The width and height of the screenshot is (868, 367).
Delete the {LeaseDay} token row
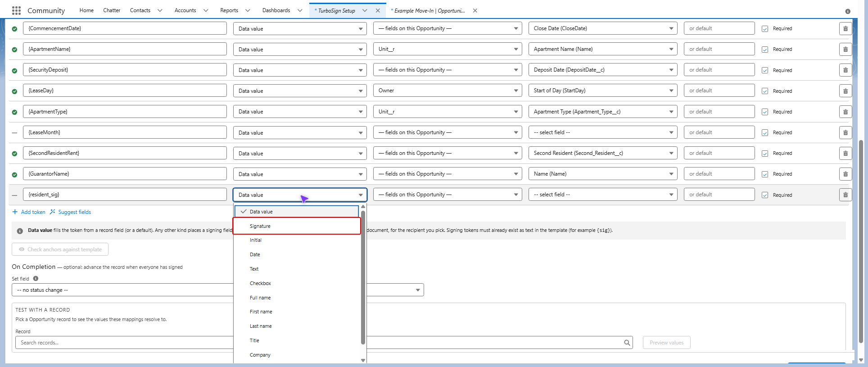[x=845, y=91]
